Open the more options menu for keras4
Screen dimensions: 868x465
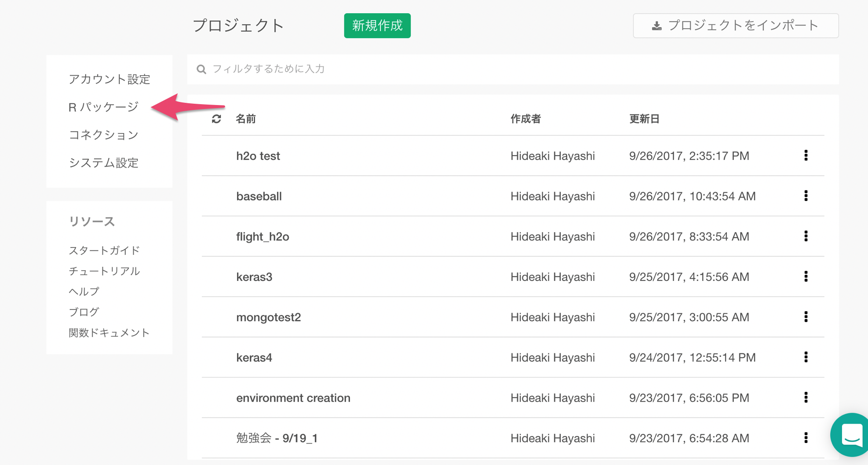[806, 357]
